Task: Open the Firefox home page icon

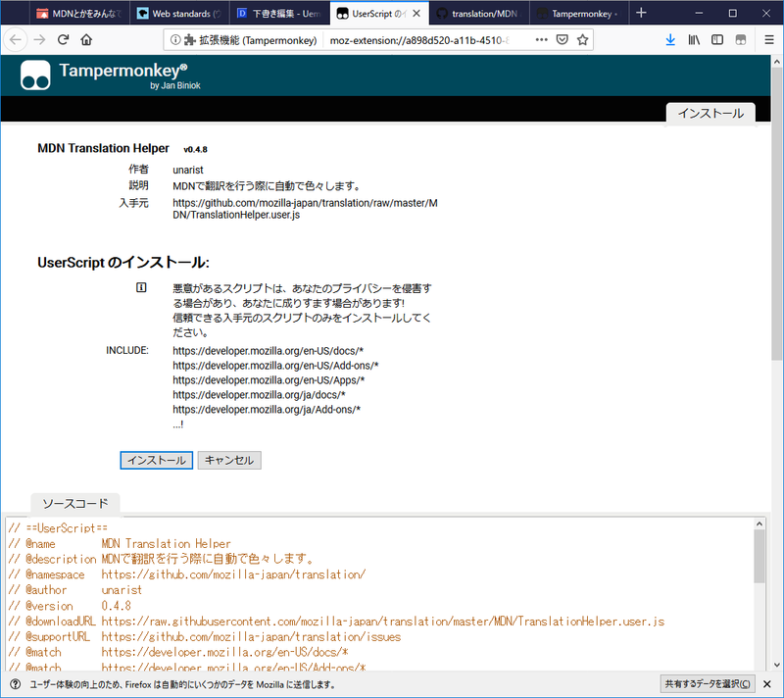Action: (x=86, y=40)
